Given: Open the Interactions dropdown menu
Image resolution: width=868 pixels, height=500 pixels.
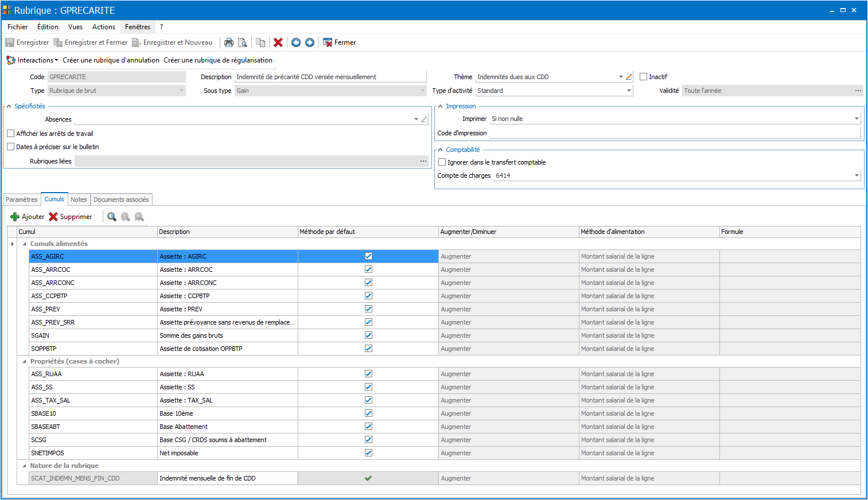Looking at the screenshot, I should point(32,60).
